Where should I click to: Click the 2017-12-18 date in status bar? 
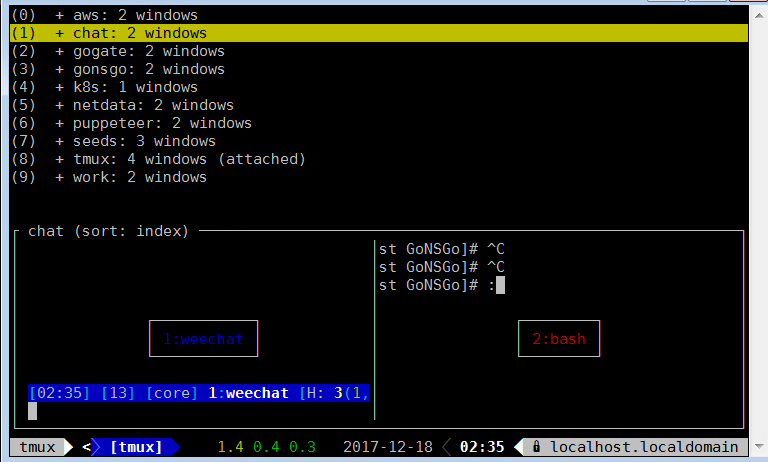point(386,447)
